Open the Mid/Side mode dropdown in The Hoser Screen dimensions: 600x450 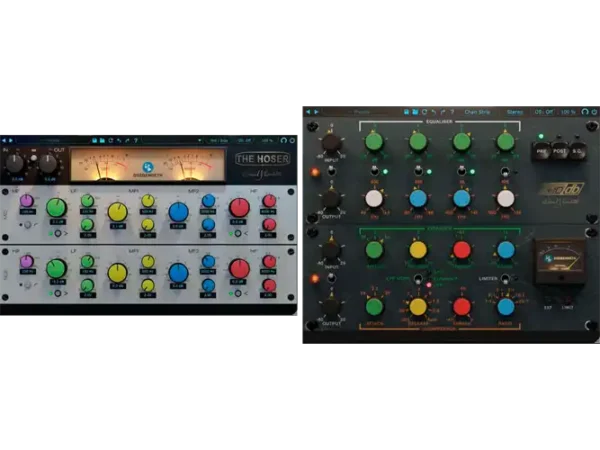[219, 140]
